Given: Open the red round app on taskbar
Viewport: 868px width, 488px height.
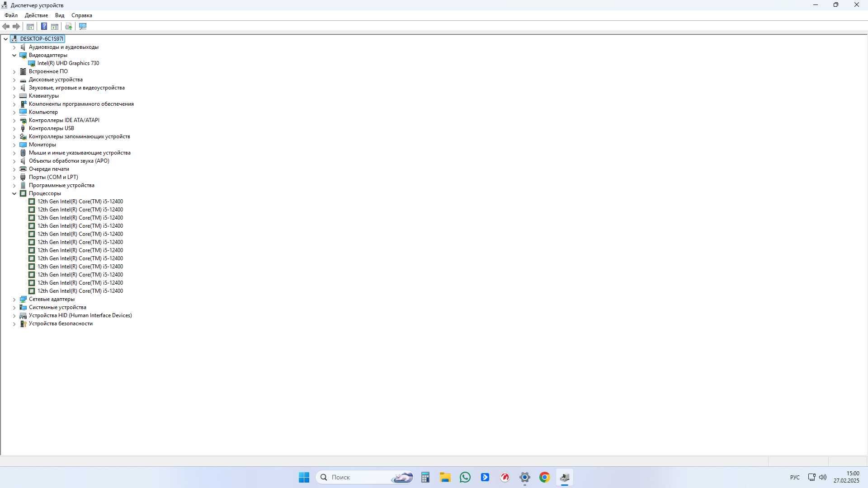Looking at the screenshot, I should coord(505,477).
